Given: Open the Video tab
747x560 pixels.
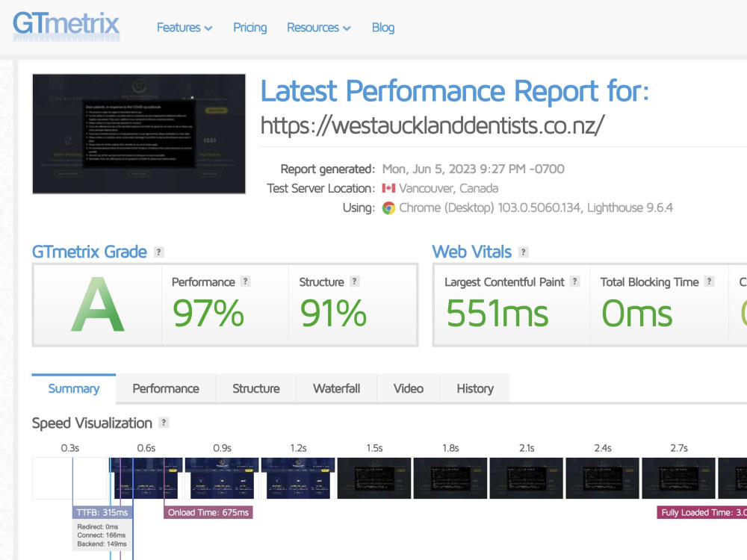Looking at the screenshot, I should (x=409, y=388).
